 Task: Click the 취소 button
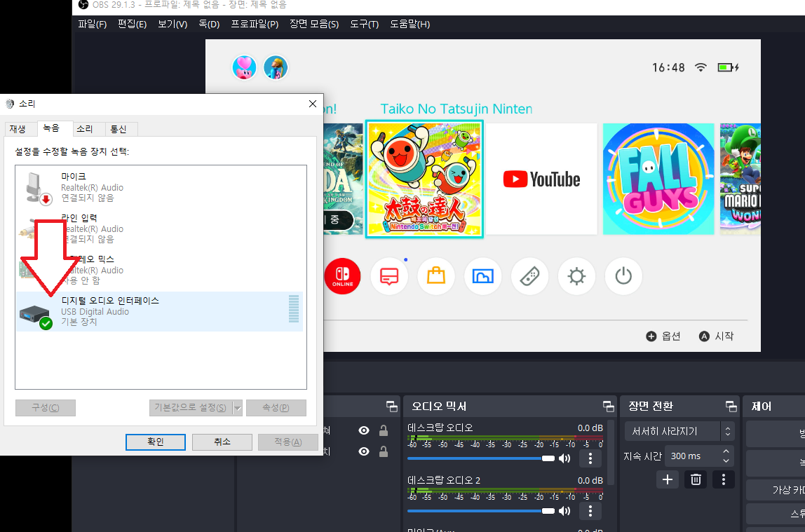tap(222, 442)
